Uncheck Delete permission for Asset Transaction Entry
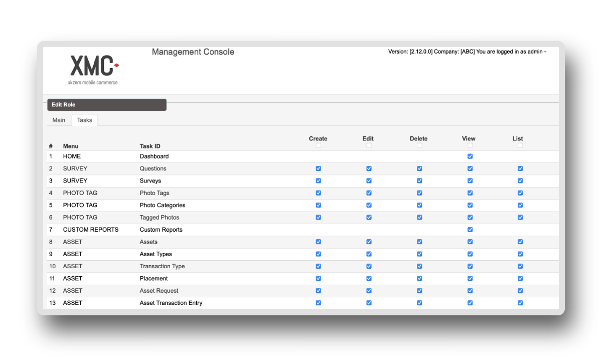This screenshot has height=364, width=602. tap(419, 303)
